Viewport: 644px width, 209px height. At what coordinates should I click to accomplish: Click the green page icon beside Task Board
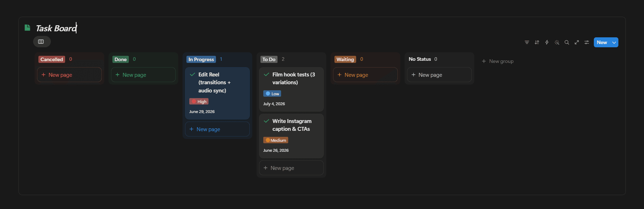click(x=27, y=28)
